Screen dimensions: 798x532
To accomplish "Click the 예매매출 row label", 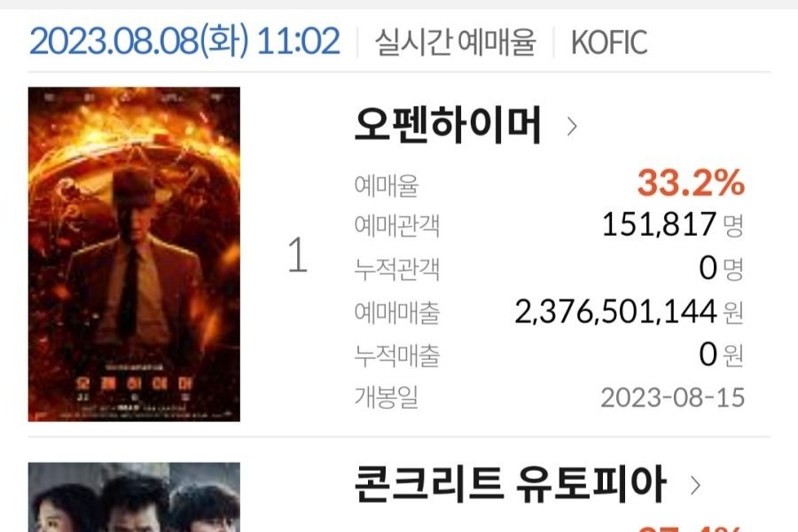I will [397, 313].
